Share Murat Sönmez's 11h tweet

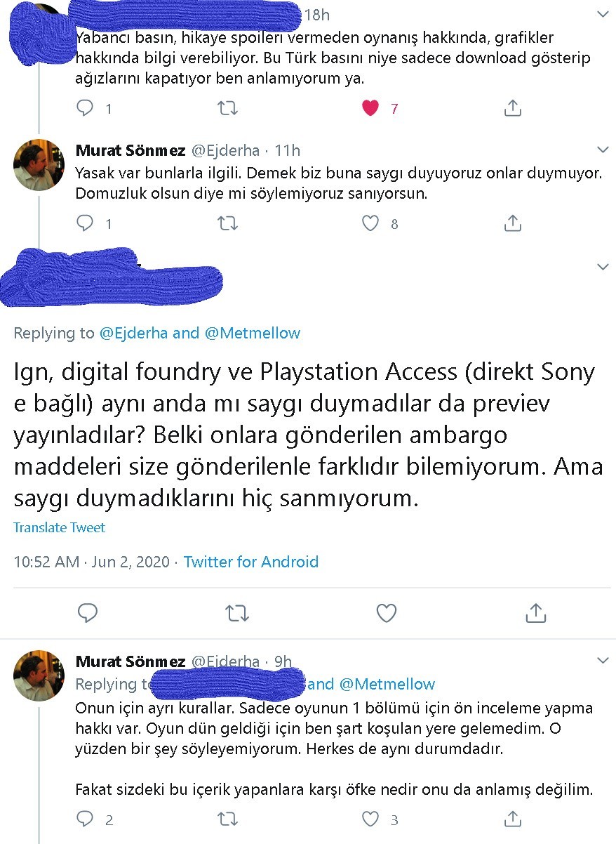pos(513,223)
